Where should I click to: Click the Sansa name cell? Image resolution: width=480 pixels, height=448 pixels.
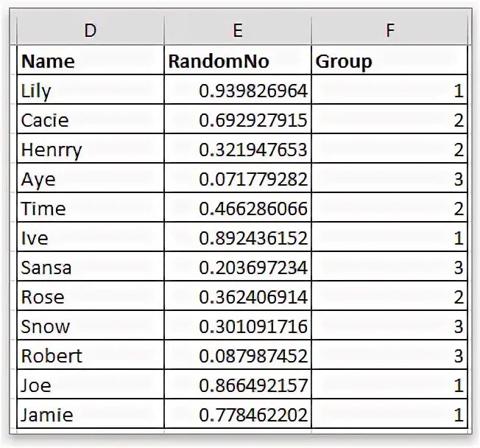[90, 267]
